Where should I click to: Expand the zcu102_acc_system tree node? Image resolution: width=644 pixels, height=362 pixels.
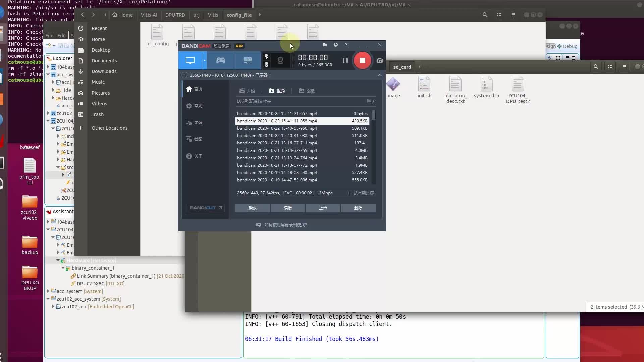point(48,299)
